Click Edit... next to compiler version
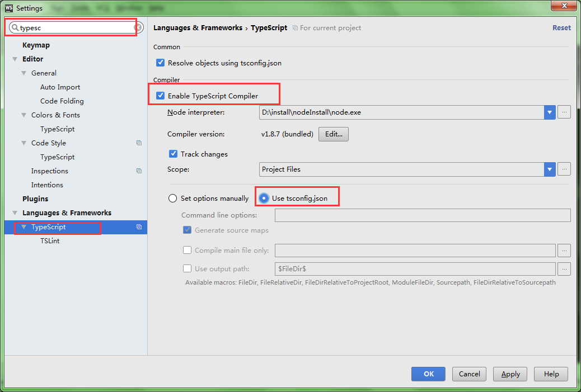The height and width of the screenshot is (392, 581). click(334, 134)
